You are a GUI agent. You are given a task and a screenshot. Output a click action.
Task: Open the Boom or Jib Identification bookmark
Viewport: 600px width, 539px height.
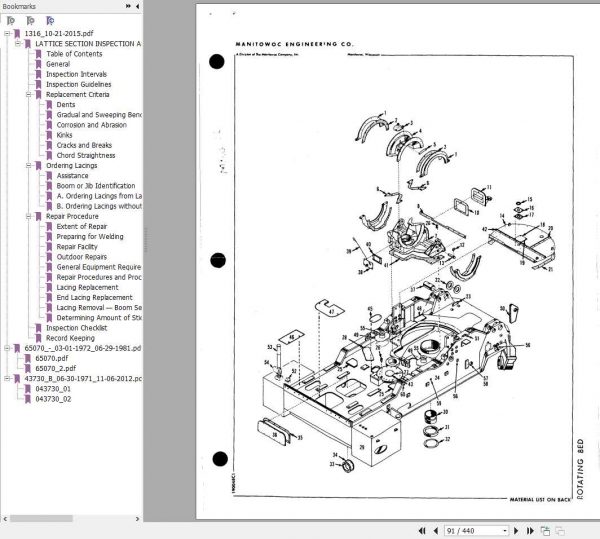click(96, 186)
